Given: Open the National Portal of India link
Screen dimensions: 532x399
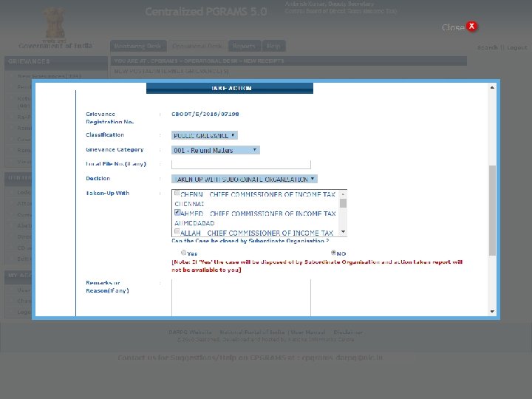Looking at the screenshot, I should pyautogui.click(x=252, y=332).
